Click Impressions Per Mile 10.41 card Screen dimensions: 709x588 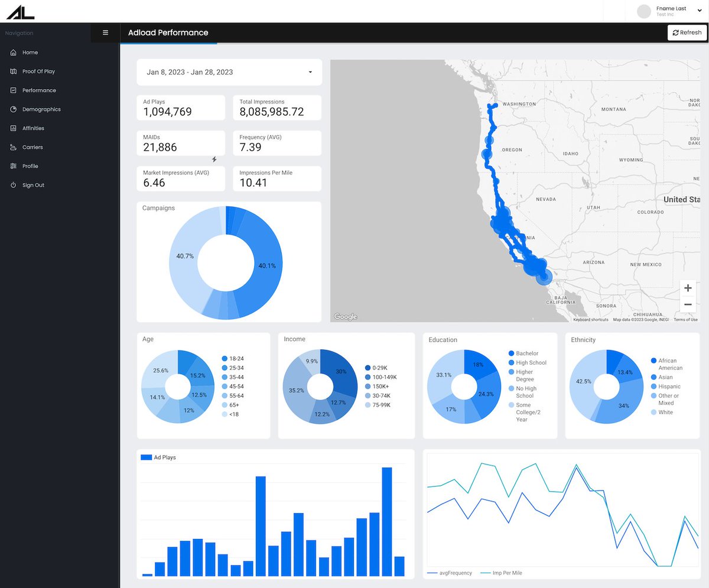coord(277,178)
